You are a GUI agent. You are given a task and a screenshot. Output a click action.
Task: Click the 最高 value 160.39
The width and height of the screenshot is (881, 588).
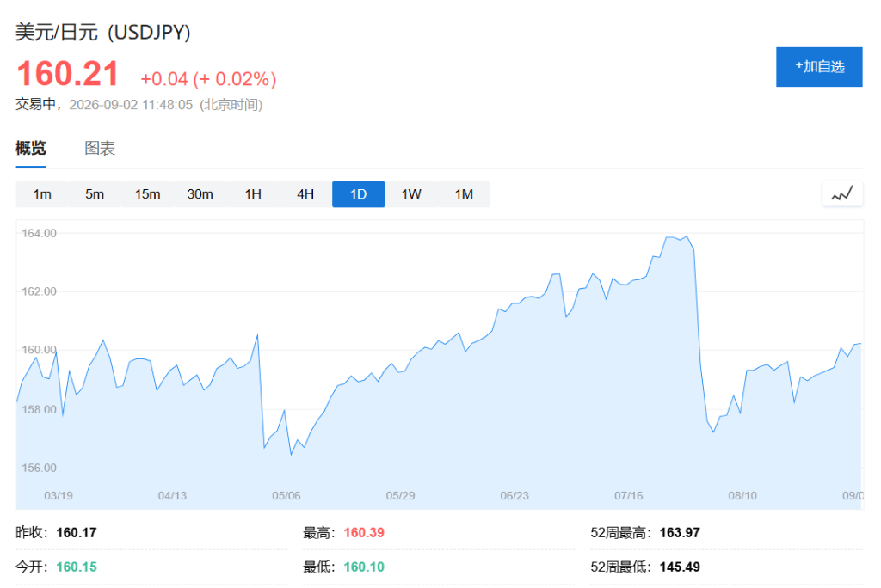click(x=364, y=532)
